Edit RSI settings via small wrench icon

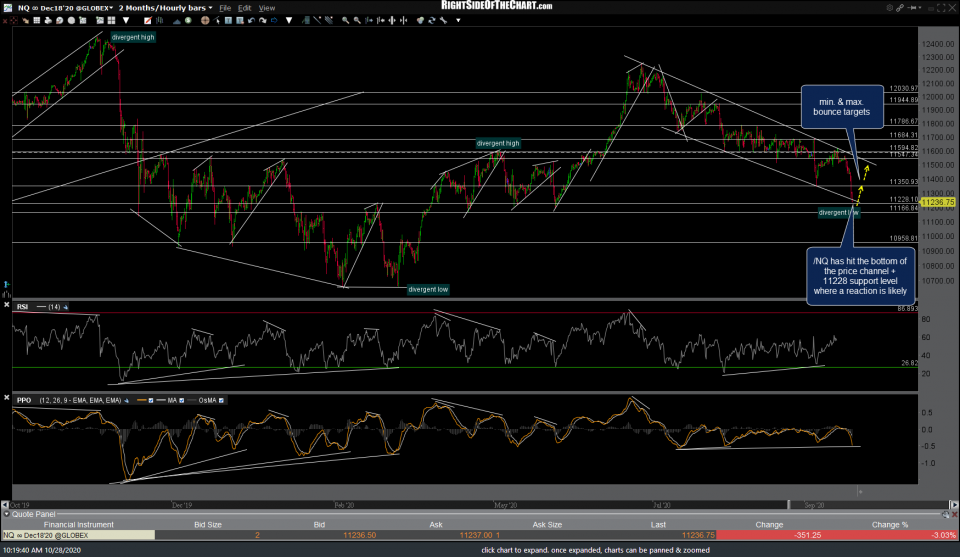click(x=66, y=307)
